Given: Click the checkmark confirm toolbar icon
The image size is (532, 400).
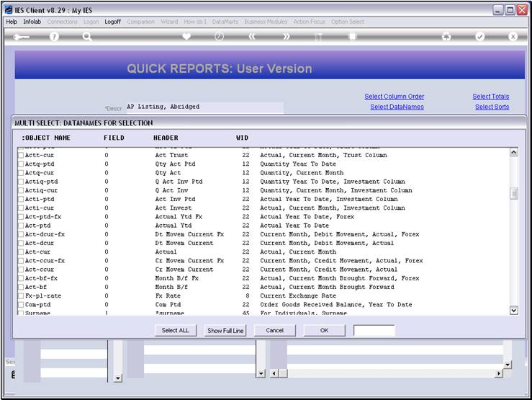Looking at the screenshot, I should pyautogui.click(x=479, y=36).
